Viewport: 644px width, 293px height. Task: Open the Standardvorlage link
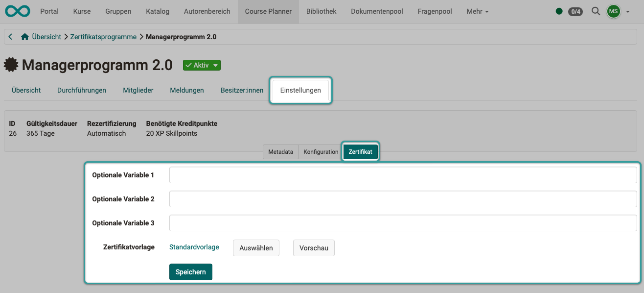point(194,247)
